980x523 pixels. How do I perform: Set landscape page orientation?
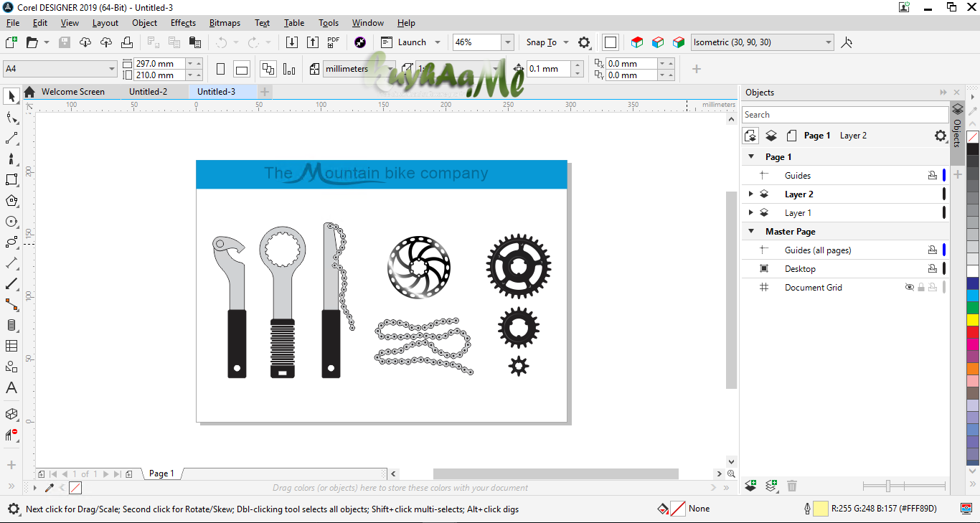pos(242,70)
